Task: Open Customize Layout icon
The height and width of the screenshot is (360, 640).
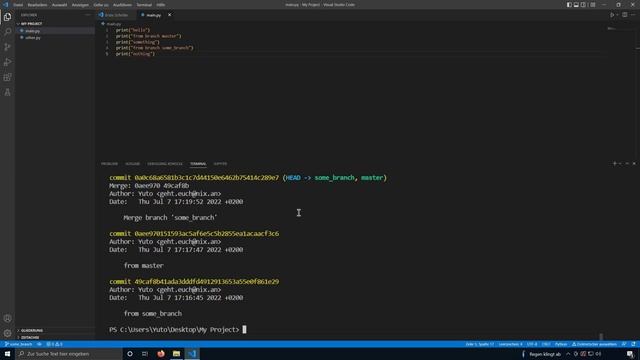Action: click(x=593, y=4)
